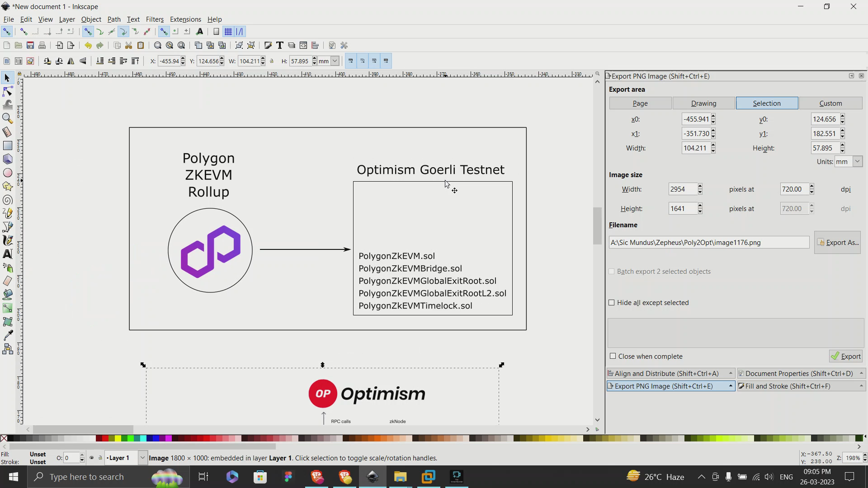Select the Color Dropper tool
Image resolution: width=868 pixels, height=488 pixels.
(x=7, y=335)
